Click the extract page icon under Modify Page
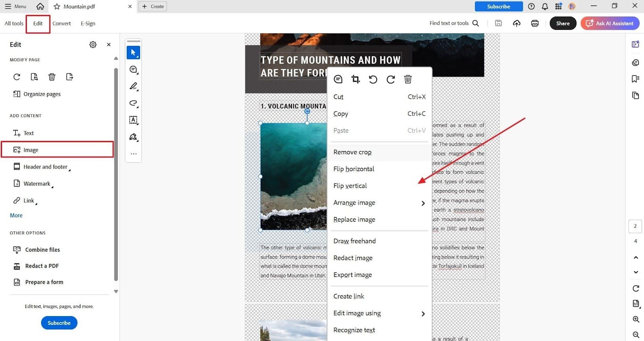This screenshot has width=644, height=341. click(x=34, y=77)
